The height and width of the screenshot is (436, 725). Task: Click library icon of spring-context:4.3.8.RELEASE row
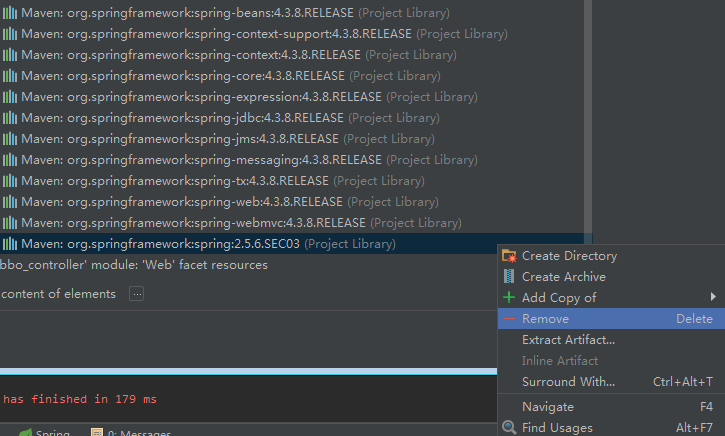pyautogui.click(x=10, y=55)
